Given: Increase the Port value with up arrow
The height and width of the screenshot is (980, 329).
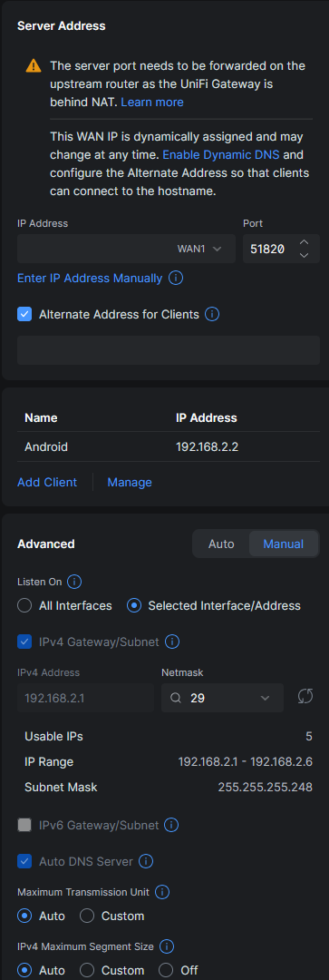Looking at the screenshot, I should point(304,242).
